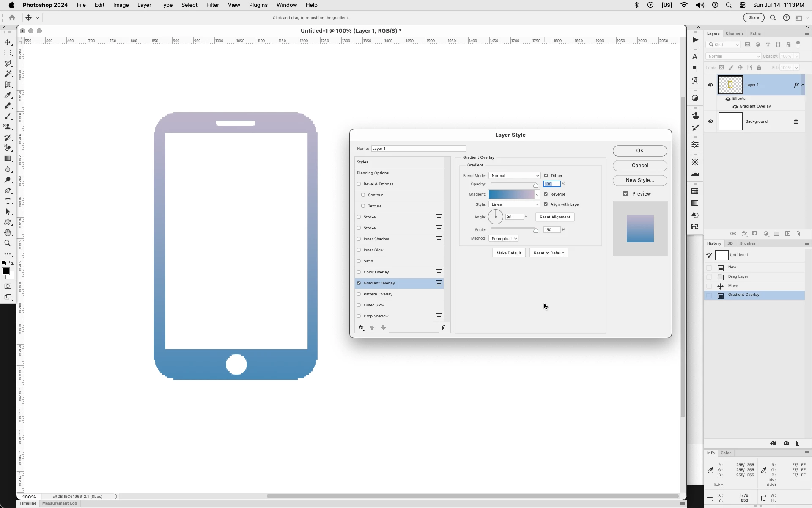Select the Zoom tool
Image resolution: width=812 pixels, height=508 pixels.
[8, 243]
